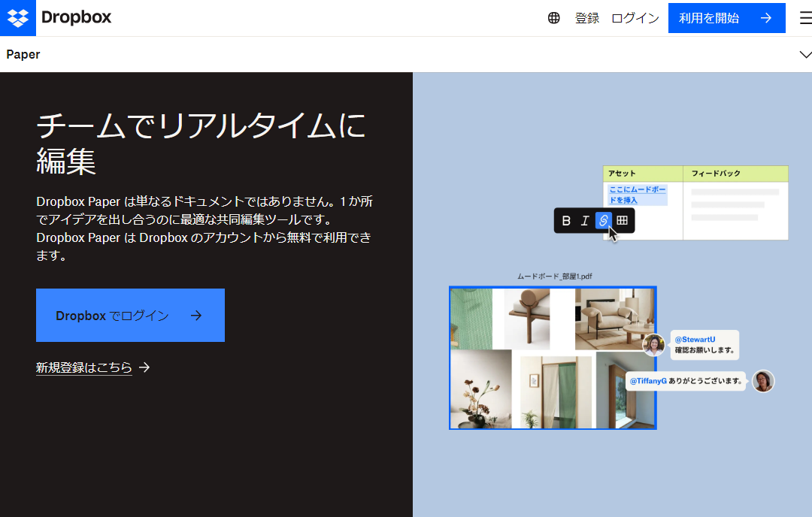Click the ここにムードボードを挿入 link text
The image size is (812, 517).
(x=637, y=195)
